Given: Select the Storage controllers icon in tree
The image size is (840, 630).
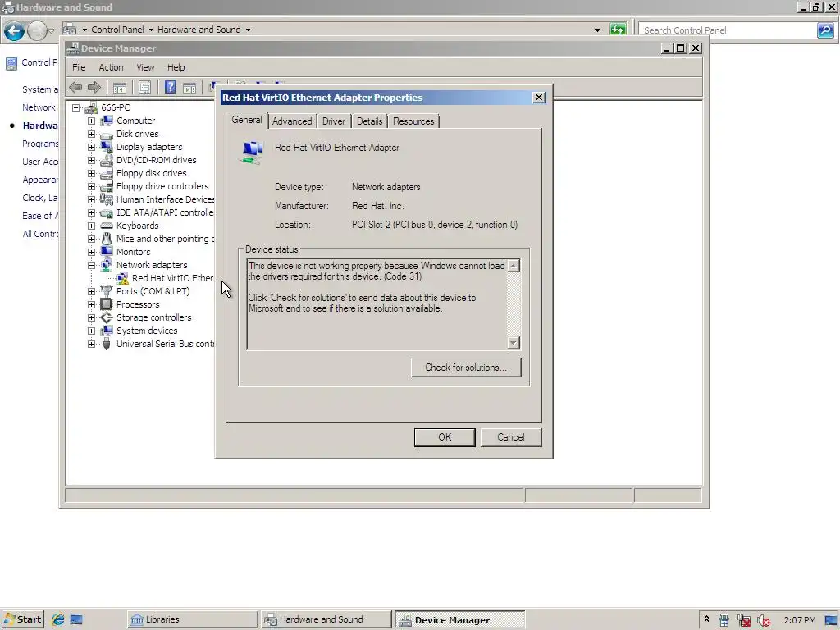Looking at the screenshot, I should click(107, 317).
